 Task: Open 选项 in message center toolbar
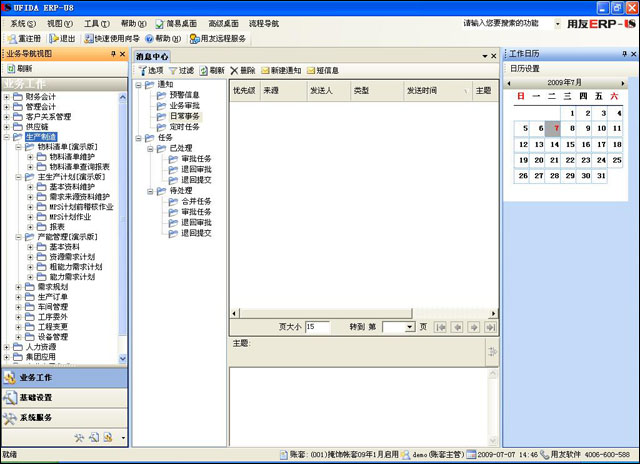[x=151, y=71]
